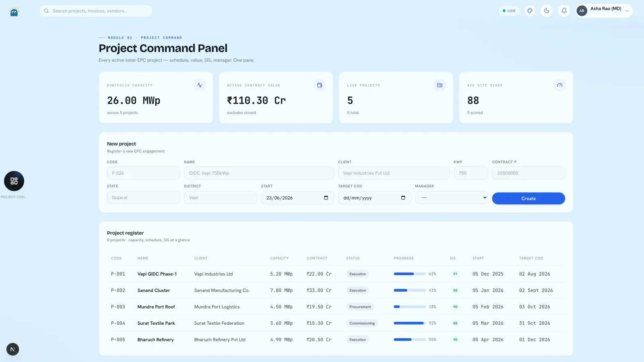Image resolution: width=644 pixels, height=362 pixels.
Task: Click Mundra Port Roof 18% progress bar
Action: [410, 307]
